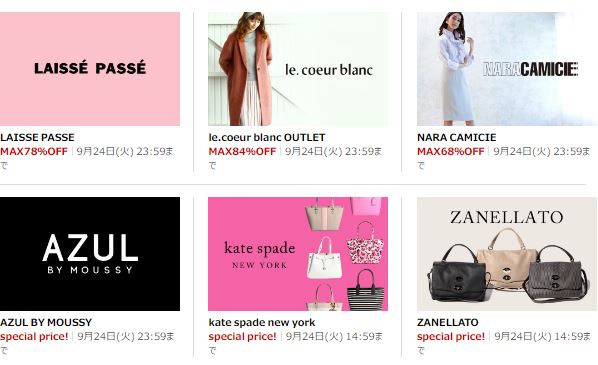Click the beige ZANELLATO bag image

point(507,259)
